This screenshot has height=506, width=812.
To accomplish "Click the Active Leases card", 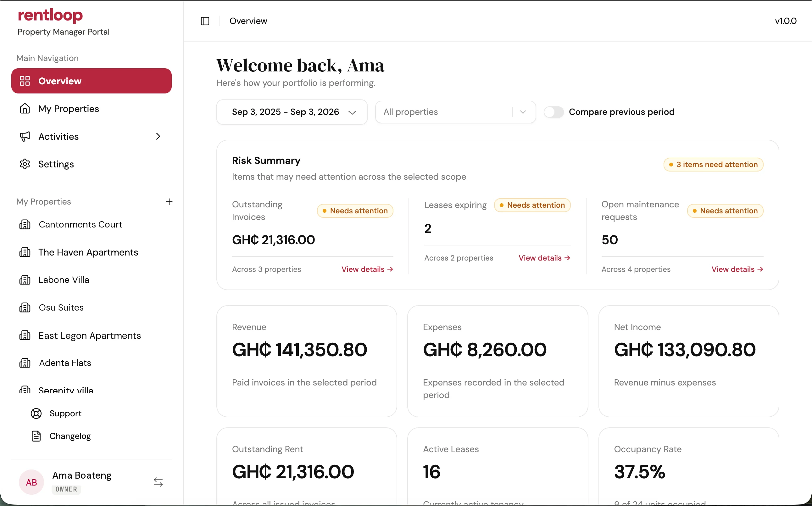I will pos(498,466).
